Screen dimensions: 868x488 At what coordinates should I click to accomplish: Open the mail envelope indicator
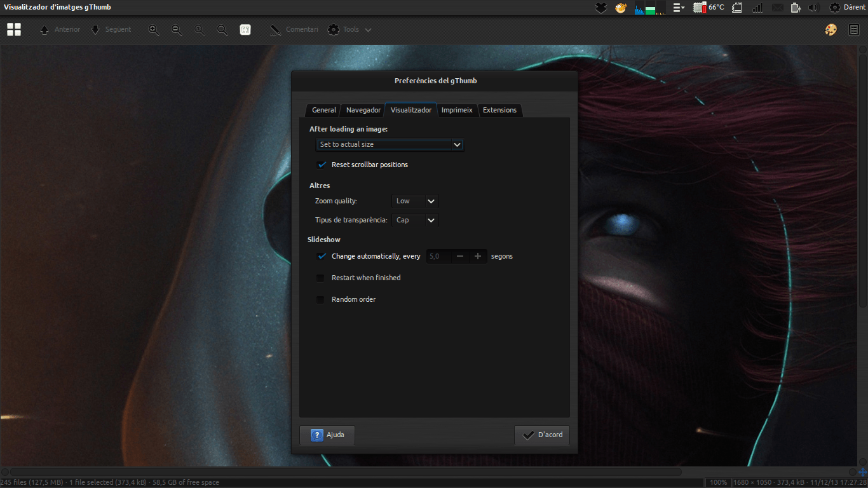coord(777,8)
